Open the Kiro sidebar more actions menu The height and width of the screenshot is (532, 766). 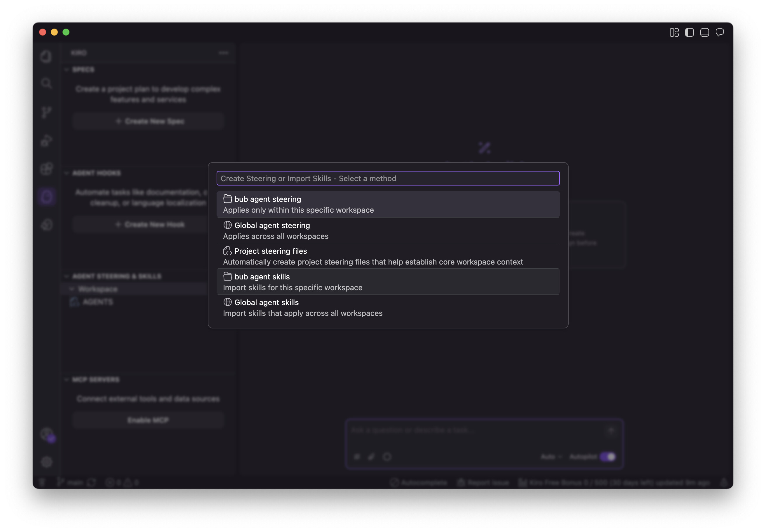224,53
